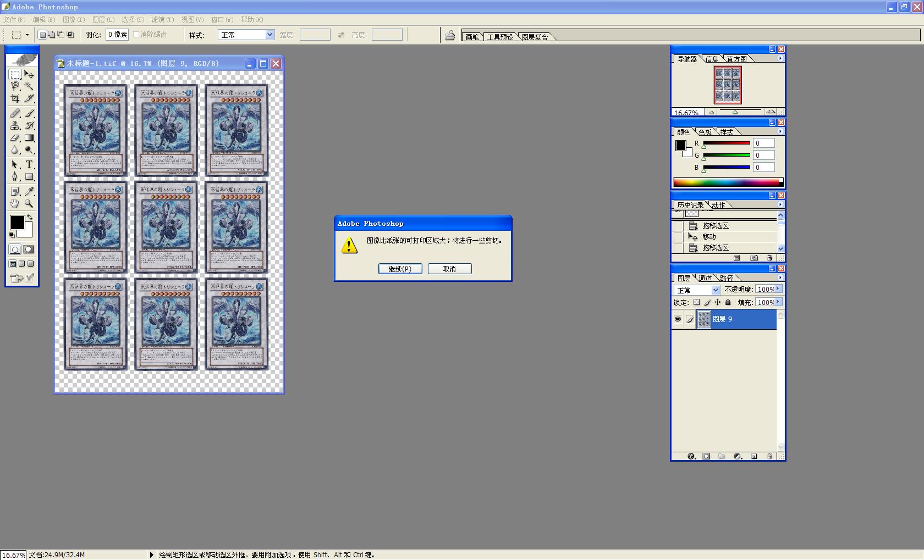Open the Color panel flyout menu
This screenshot has width=924, height=560.
[x=780, y=131]
